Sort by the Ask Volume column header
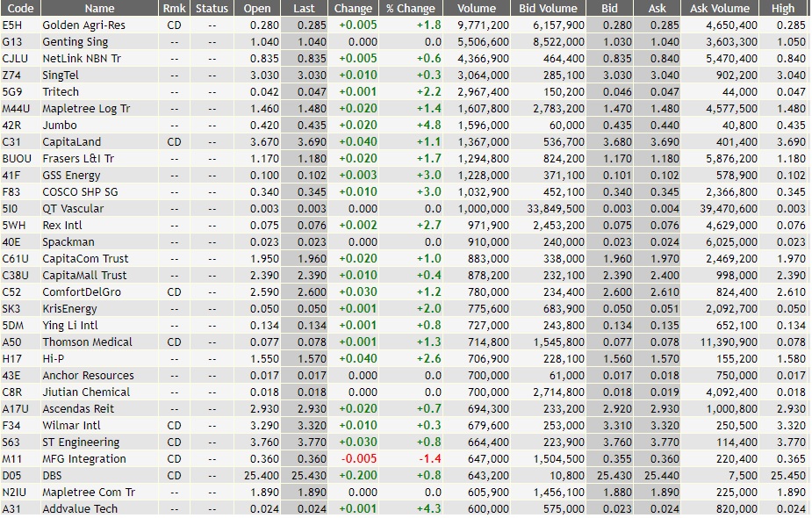812x518 pixels. point(719,8)
